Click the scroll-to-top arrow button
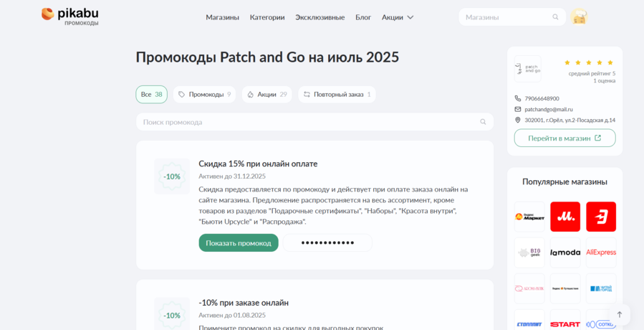644x330 pixels. coord(620,314)
